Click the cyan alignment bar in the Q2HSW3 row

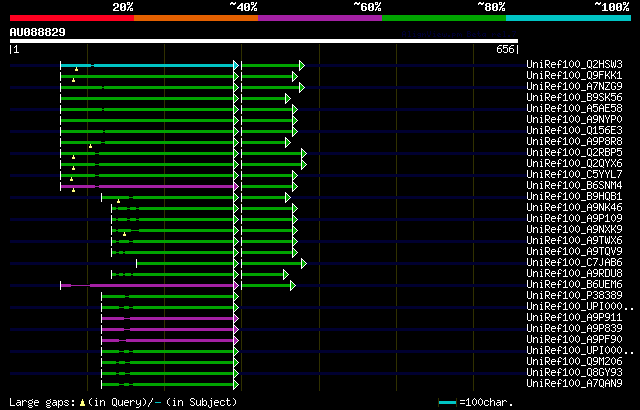coord(147,65)
